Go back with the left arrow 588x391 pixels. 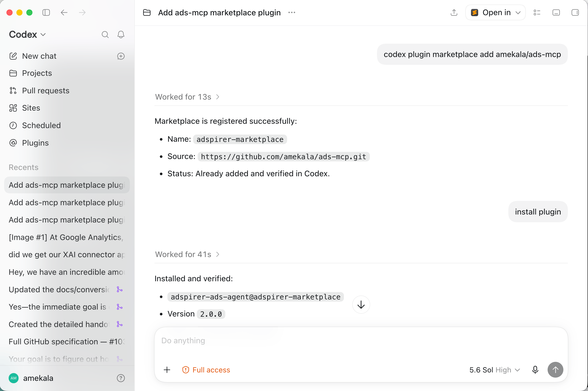tap(64, 13)
